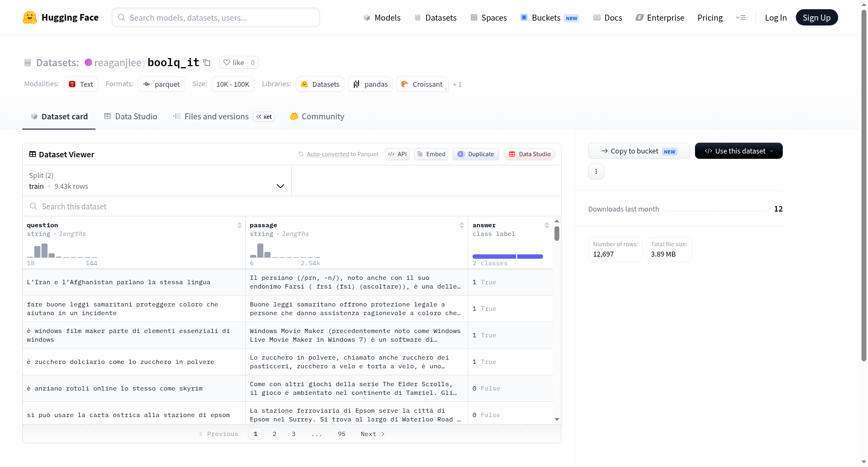Click the Sign Up button

tap(816, 17)
